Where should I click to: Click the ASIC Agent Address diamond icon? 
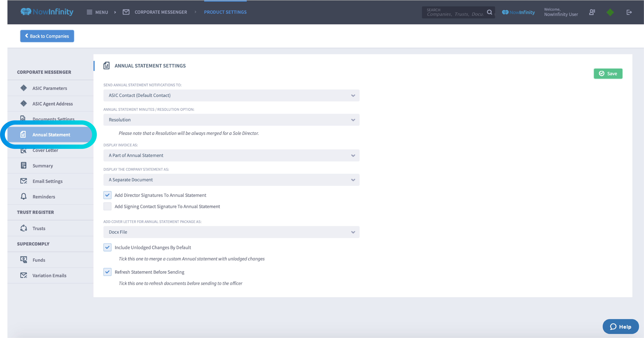coord(24,103)
